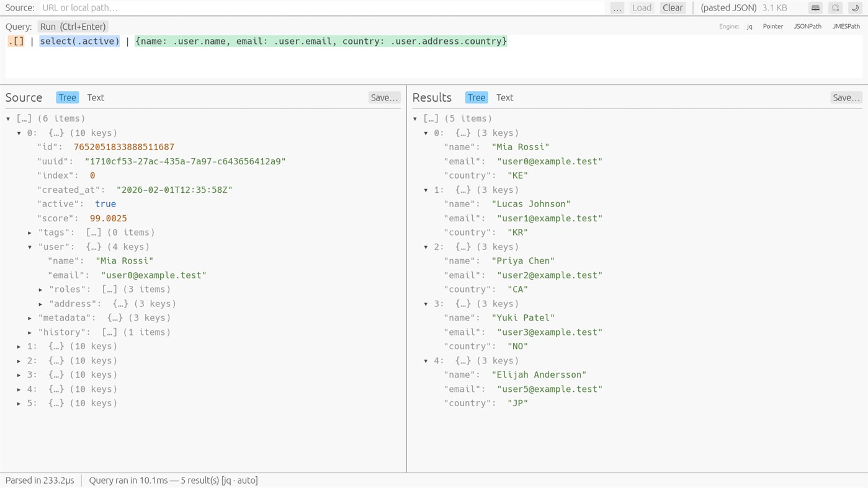Screen dimensions: 868x488
Task: Collapse Results item 4 (3 keys)
Action: 426,361
